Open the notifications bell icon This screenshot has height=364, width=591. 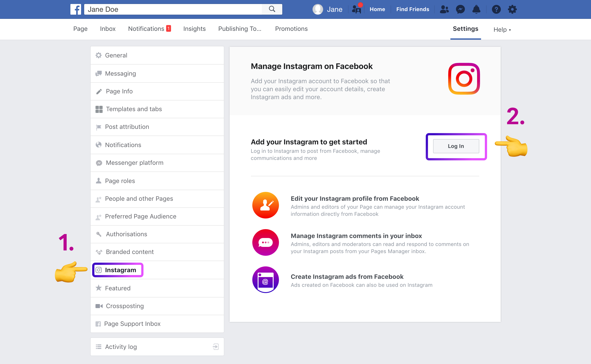(476, 9)
